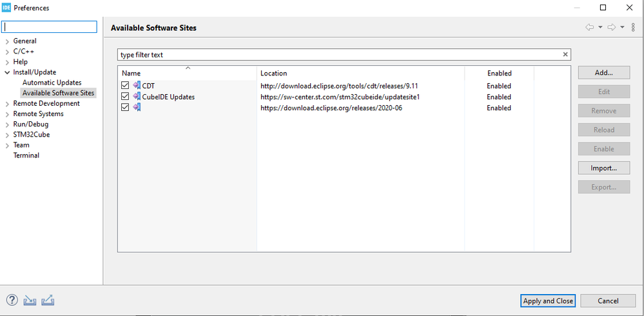Uncheck the CDT site checkbox
644x316 pixels.
click(x=125, y=86)
